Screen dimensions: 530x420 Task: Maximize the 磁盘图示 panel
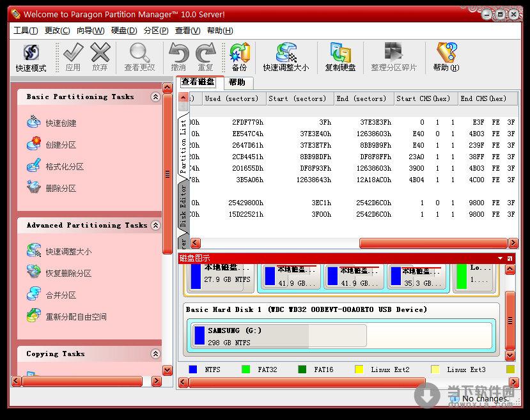tap(510, 258)
